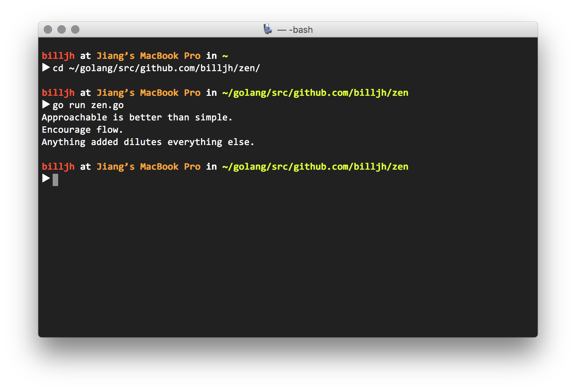This screenshot has height=392, width=576.
Task: Click the prompt arrow next to the cursor
Action: coord(46,178)
